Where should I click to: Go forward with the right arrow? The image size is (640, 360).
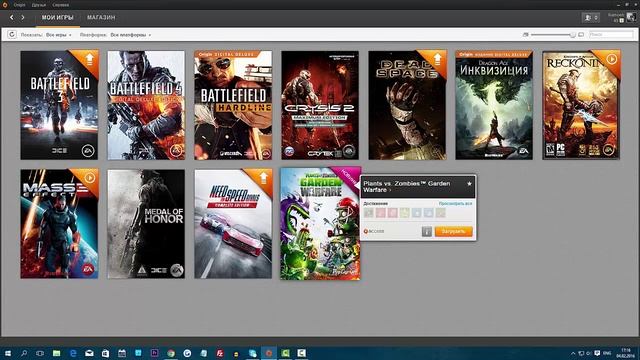point(23,18)
